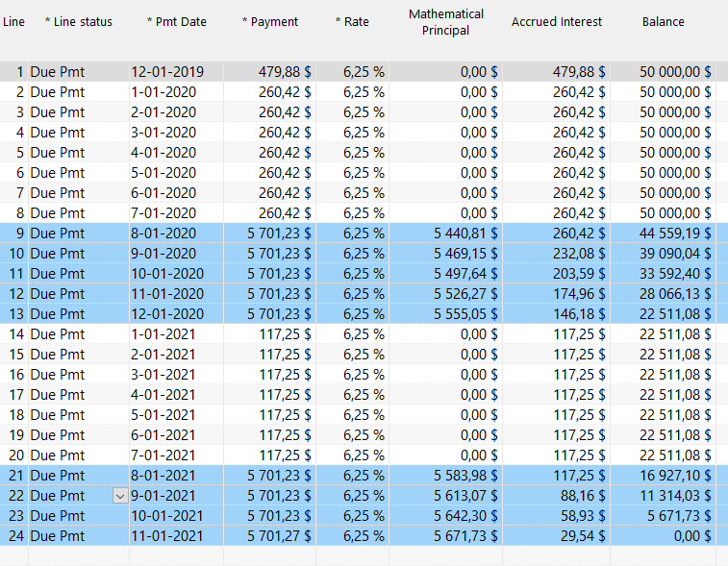Select balance 5 671,73 $ on line 23
The width and height of the screenshot is (728, 566).
[663, 516]
